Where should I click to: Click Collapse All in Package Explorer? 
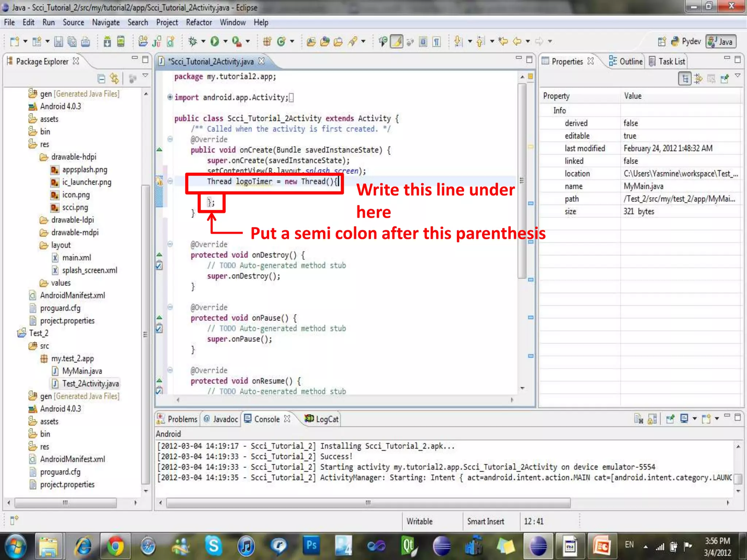click(101, 78)
